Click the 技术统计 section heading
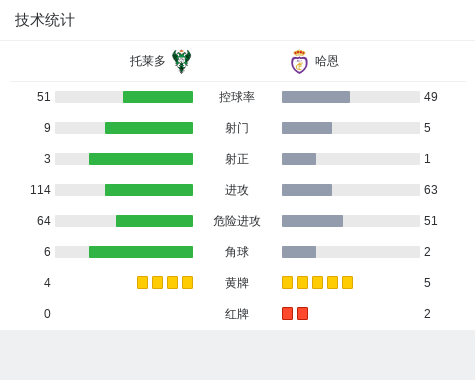 (45, 20)
